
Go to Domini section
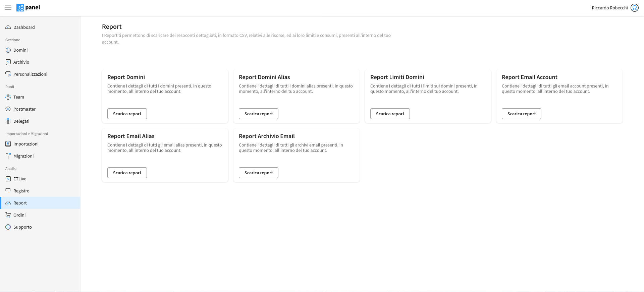(40, 50)
